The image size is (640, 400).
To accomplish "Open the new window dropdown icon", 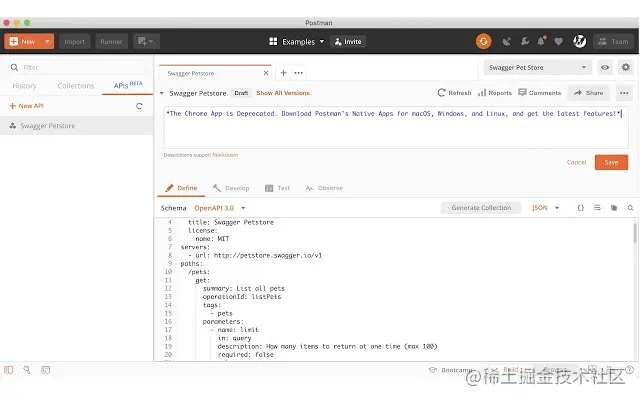I will 146,41.
